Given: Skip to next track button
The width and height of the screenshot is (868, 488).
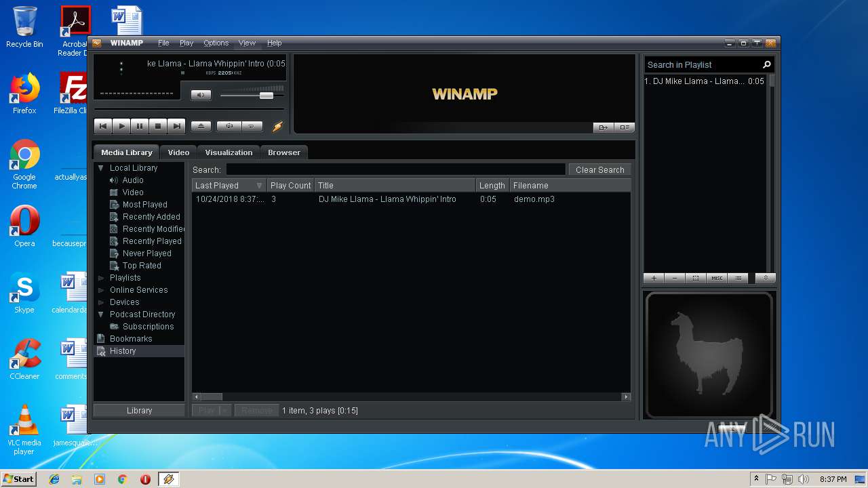Looking at the screenshot, I should [x=176, y=126].
